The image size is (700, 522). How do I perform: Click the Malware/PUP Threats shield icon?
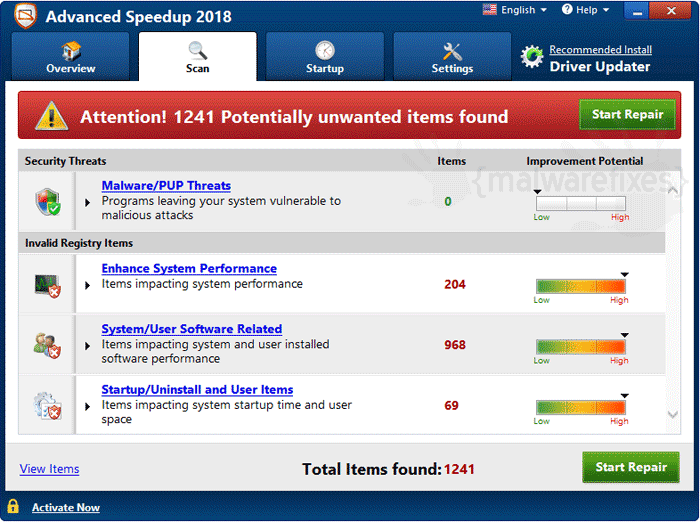point(48,201)
